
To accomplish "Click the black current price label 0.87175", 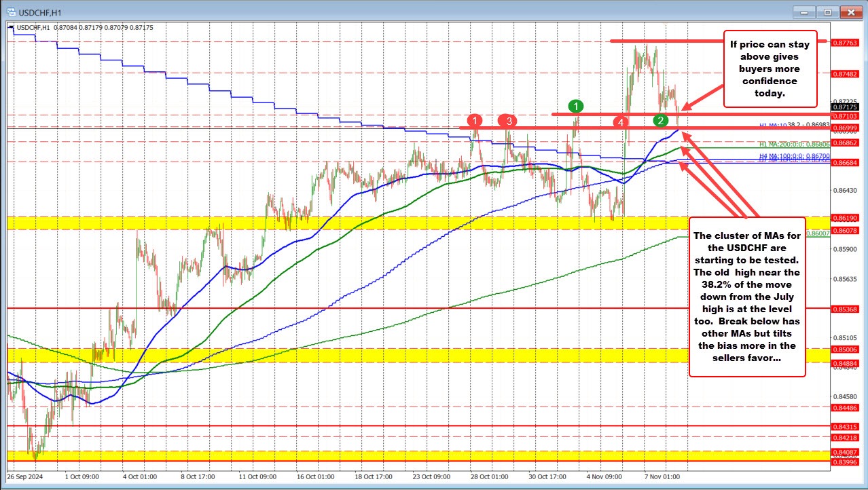I will point(846,106).
